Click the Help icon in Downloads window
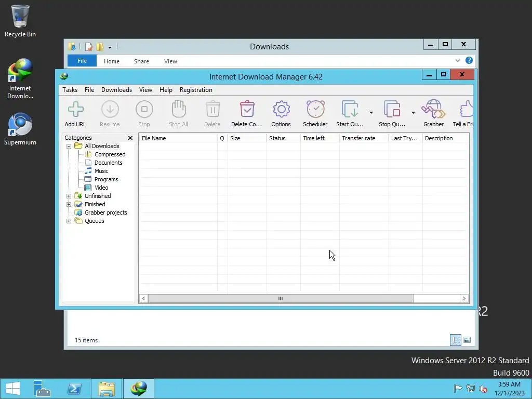 [x=469, y=60]
